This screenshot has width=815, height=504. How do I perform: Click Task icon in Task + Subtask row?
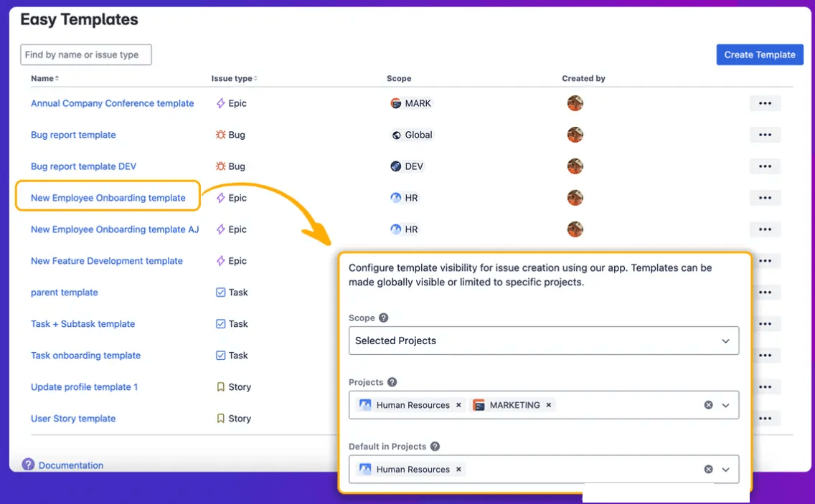tap(220, 324)
